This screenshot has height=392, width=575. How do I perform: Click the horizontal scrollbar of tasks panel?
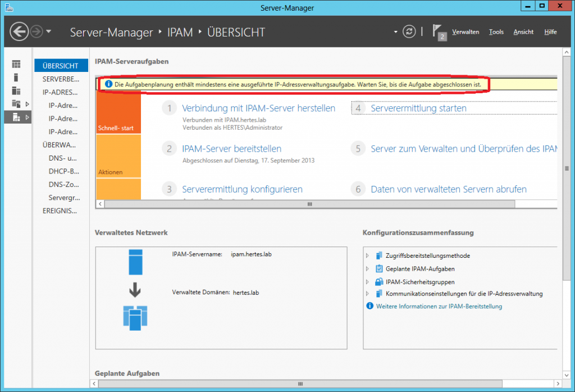click(309, 204)
